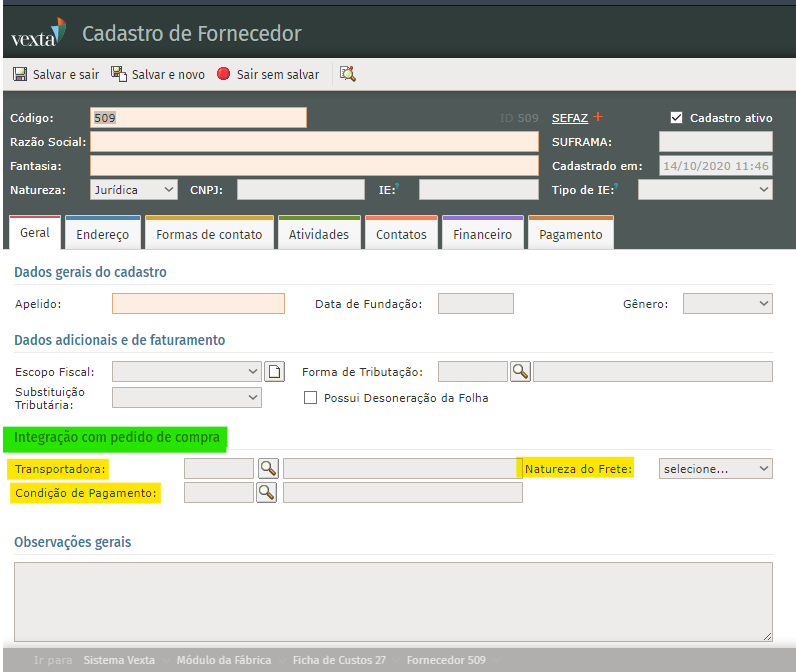Click the red Sair sem salvar icon
This screenshot has height=672, width=796.
(x=223, y=74)
